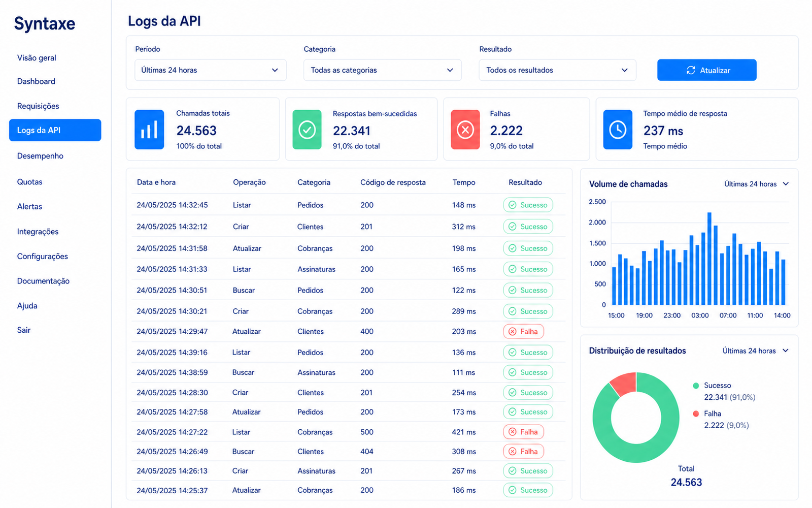812x508 pixels.
Task: Click the refresh icon in the Atualizar button
Action: [691, 70]
